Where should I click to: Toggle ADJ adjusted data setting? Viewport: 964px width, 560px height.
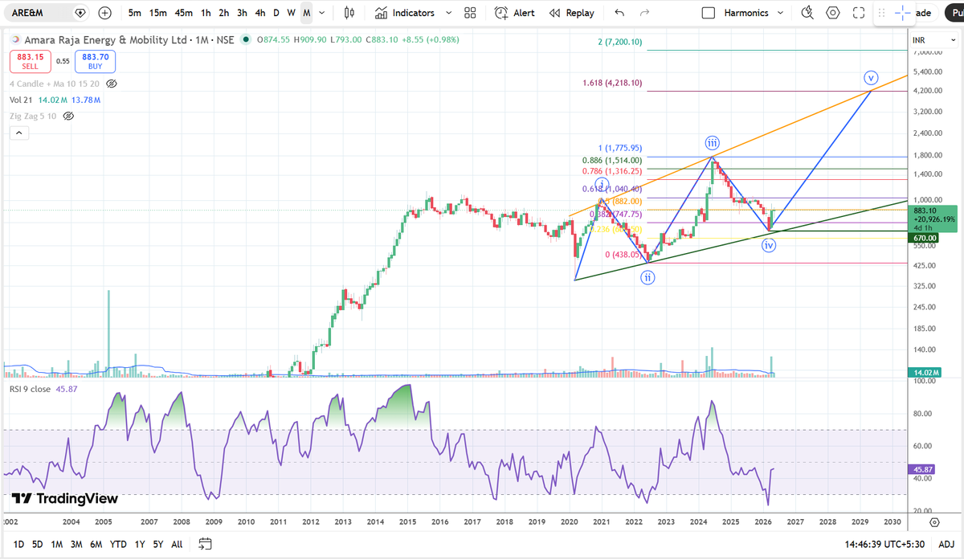pyautogui.click(x=946, y=544)
